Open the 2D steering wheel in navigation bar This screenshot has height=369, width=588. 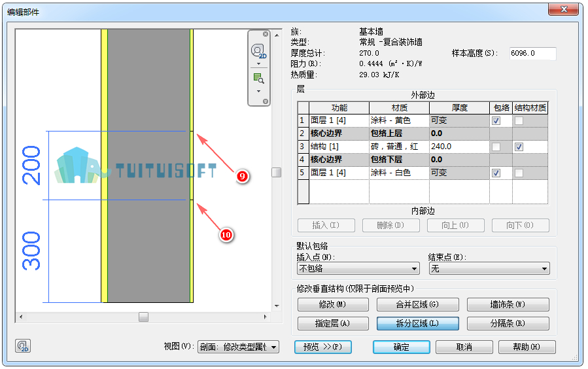[258, 51]
